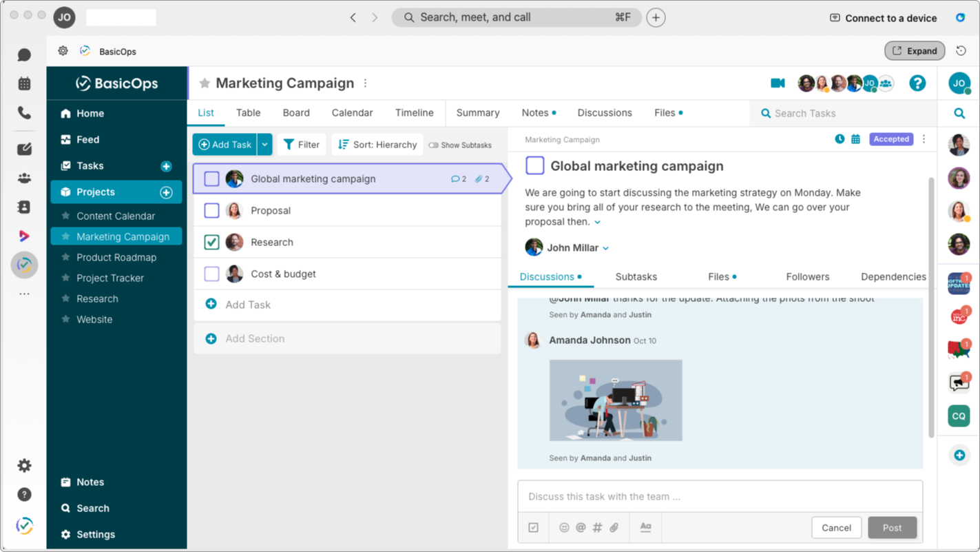Screen dimensions: 980x552
Task: Open Sort: Hierarchy dropdown
Action: pyautogui.click(x=377, y=145)
